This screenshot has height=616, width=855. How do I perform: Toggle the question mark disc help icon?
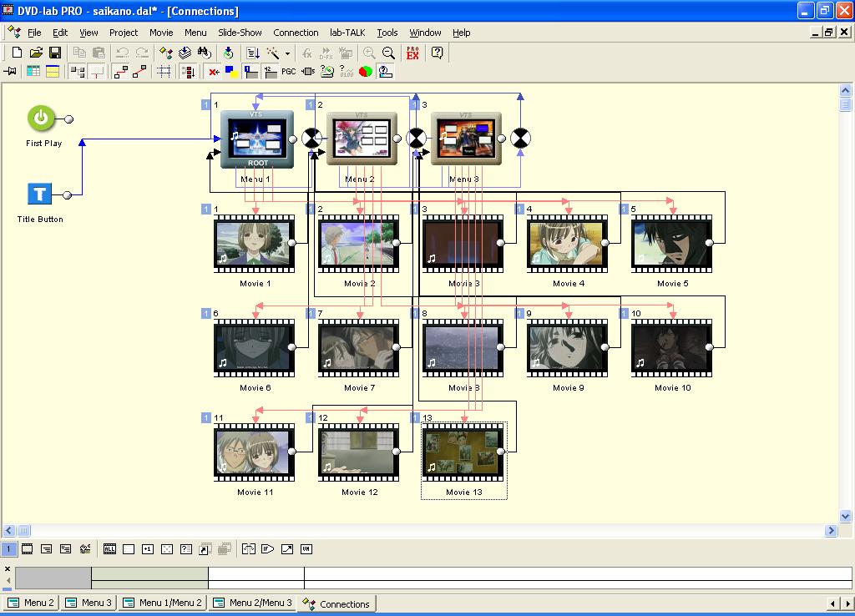click(386, 72)
